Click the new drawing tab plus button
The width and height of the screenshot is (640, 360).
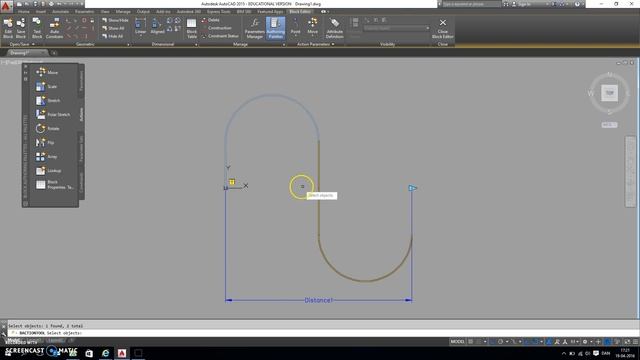[54, 53]
